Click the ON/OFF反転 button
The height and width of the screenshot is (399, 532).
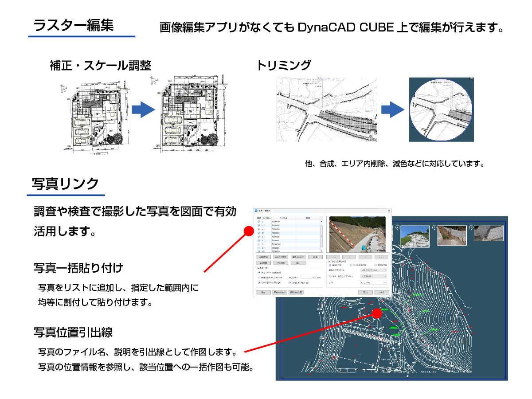coord(282,257)
